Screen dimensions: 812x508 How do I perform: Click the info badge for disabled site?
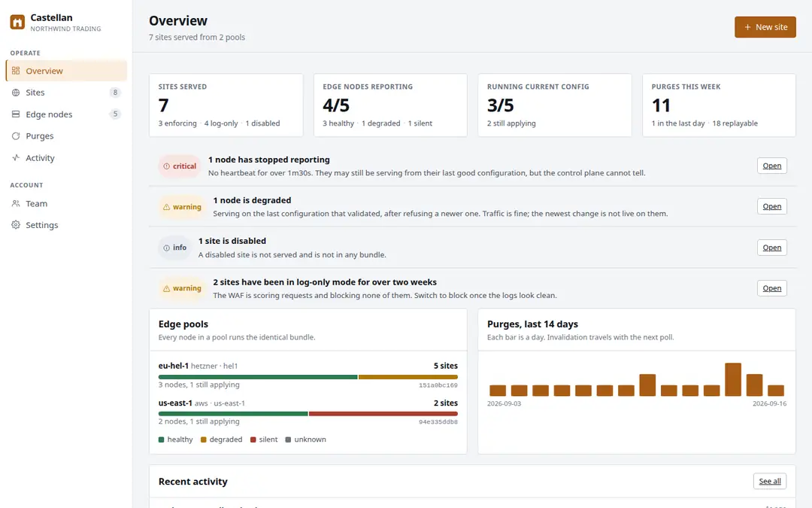tap(174, 248)
